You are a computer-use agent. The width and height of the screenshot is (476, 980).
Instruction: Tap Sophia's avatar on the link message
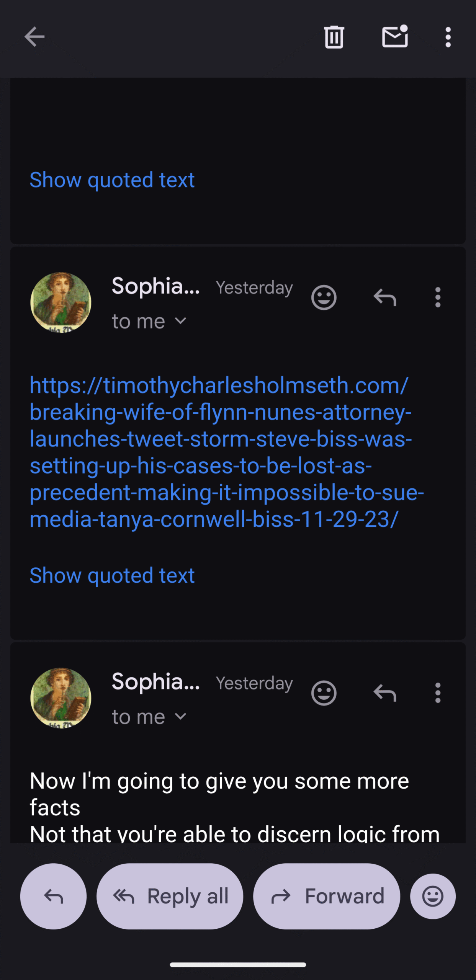[61, 302]
